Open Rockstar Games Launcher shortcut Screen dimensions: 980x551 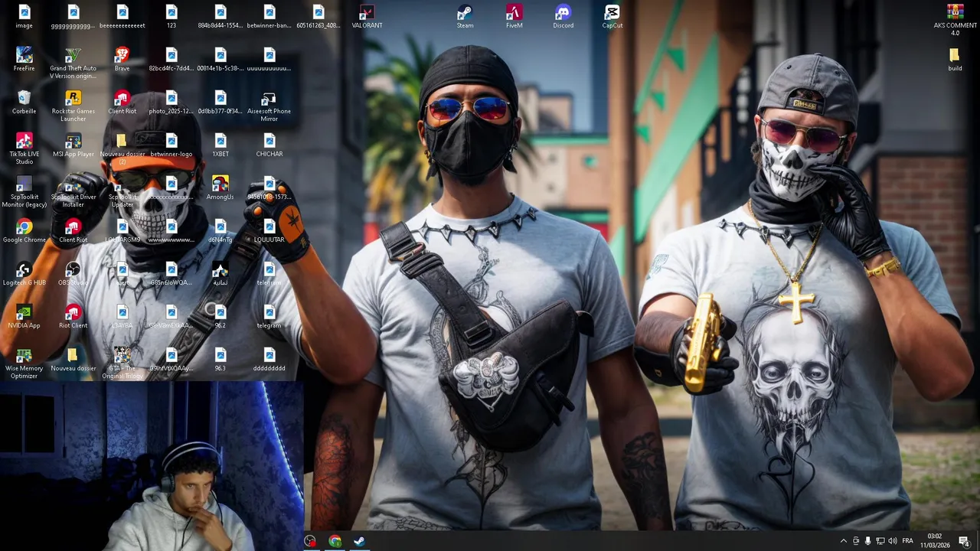(x=73, y=106)
